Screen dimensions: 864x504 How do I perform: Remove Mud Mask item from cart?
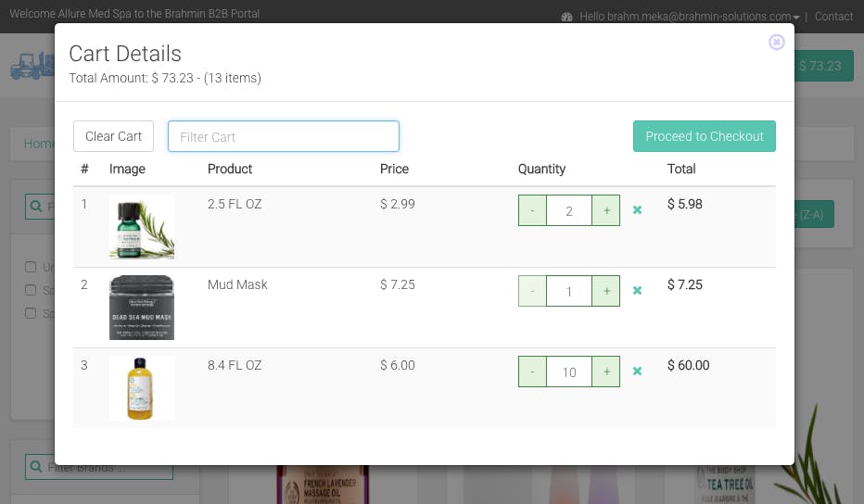pos(637,291)
